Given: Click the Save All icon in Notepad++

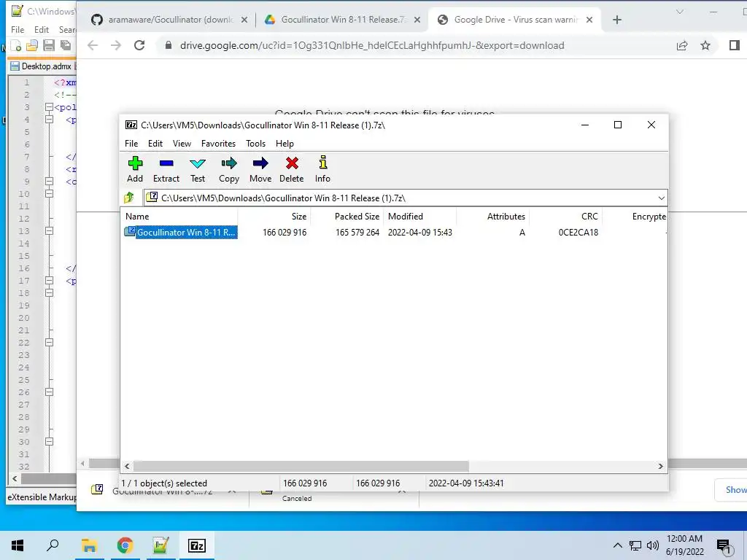Looking at the screenshot, I should (x=65, y=45).
